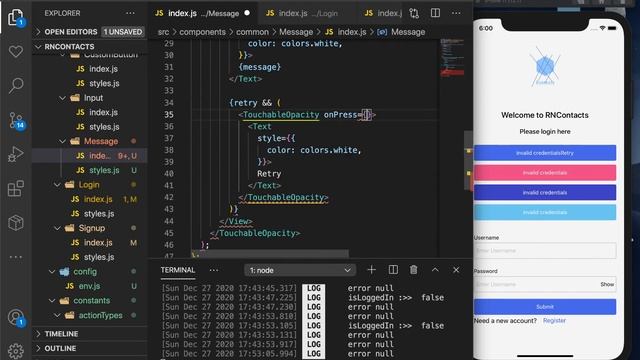The height and width of the screenshot is (360, 640).
Task: Open the Run and Debug view
Action: click(16, 154)
